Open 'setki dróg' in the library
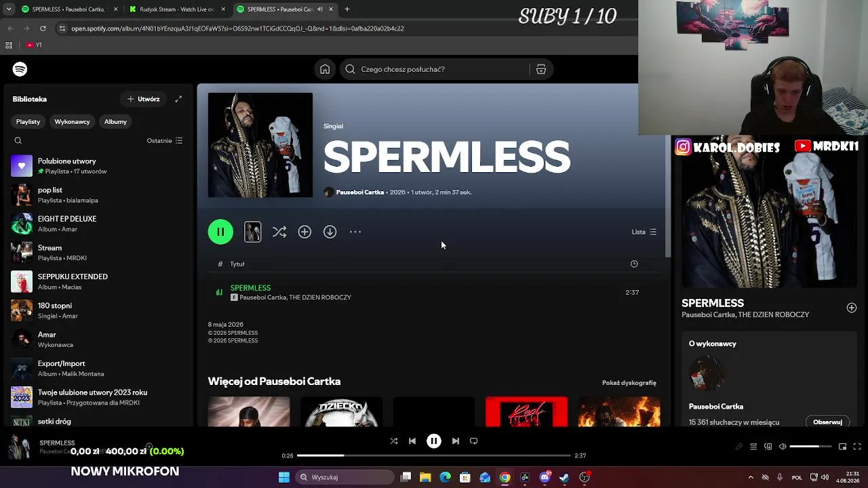 98,421
